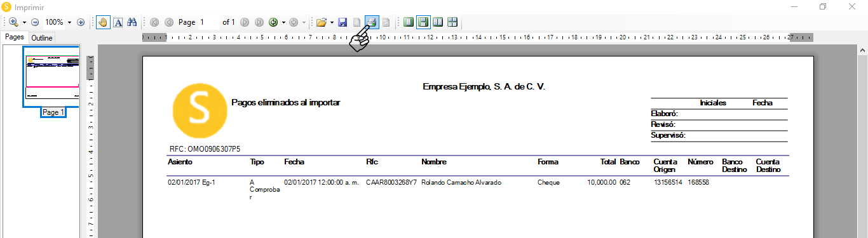The image size is (868, 238).
Task: Toggle the continuous page view
Action: click(x=423, y=22)
